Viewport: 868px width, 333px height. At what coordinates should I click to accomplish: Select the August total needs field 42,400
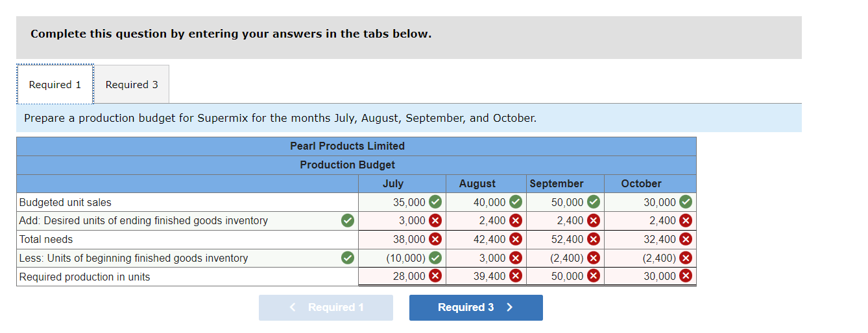point(486,239)
